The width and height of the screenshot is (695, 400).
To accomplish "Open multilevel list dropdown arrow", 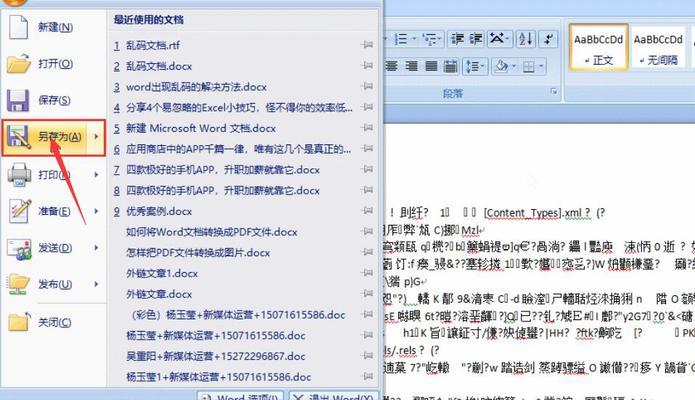I will pyautogui.click(x=440, y=39).
